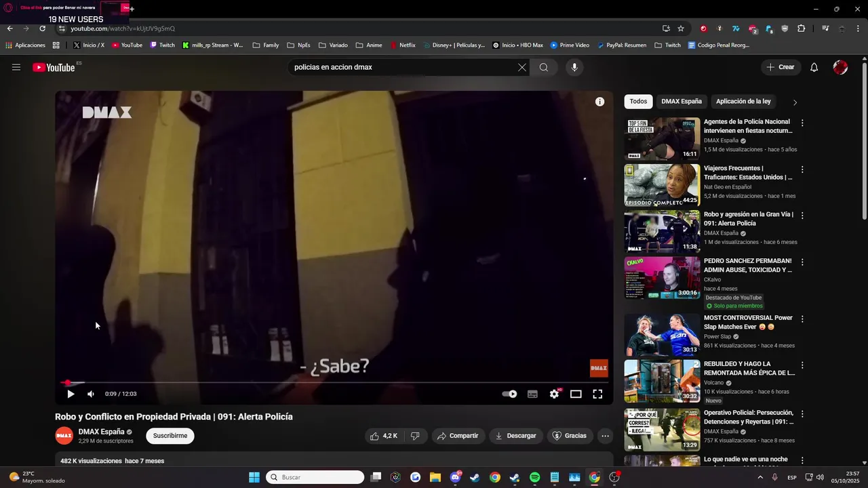
Task: Open options for Agentes de la Policía Nacional video
Action: pos(802,123)
